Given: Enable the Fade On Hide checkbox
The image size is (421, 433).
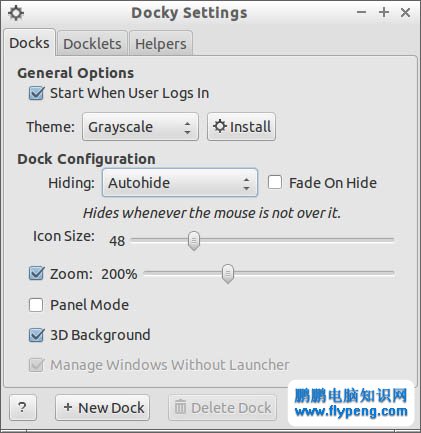Looking at the screenshot, I should click(275, 183).
